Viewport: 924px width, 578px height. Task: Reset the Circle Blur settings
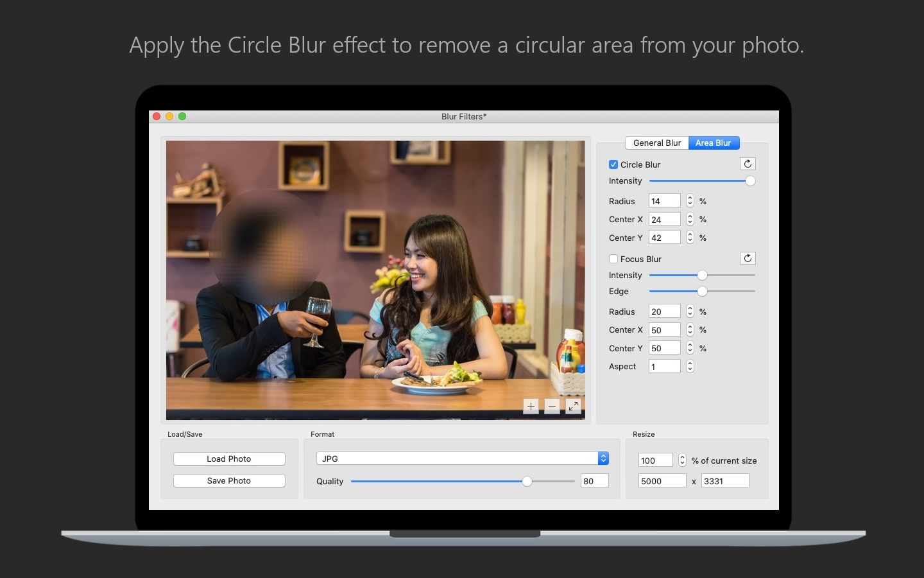748,164
